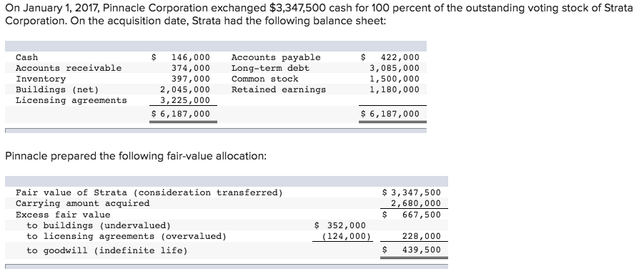The image size is (644, 274).
Task: Click the to goodwill (indefinite life) label
Action: 106,250
